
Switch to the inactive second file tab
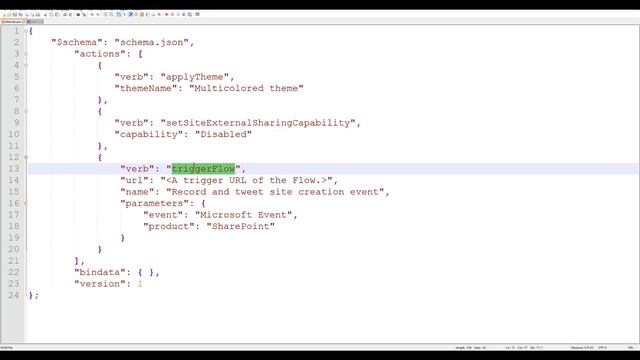34,22
